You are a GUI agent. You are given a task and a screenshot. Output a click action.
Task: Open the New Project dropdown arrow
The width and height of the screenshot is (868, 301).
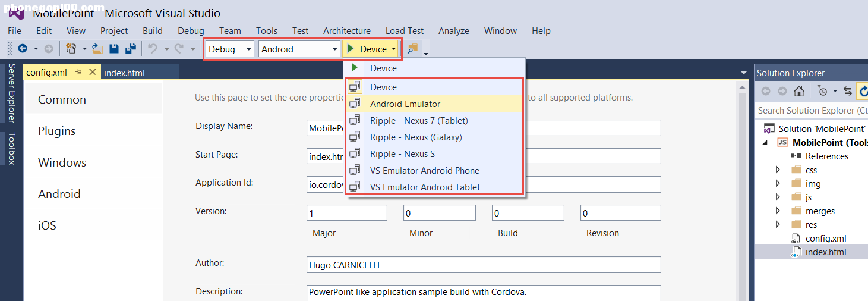tap(84, 49)
